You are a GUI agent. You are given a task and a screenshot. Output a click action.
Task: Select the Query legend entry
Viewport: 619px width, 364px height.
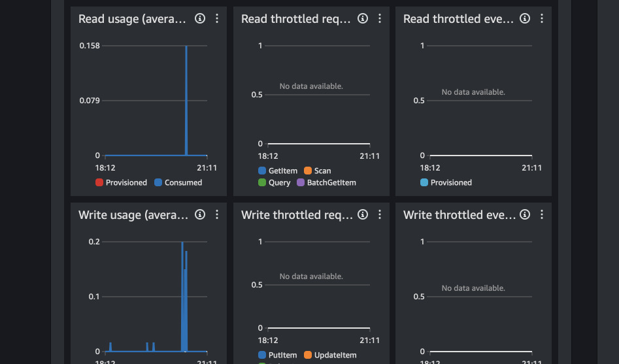point(275,183)
